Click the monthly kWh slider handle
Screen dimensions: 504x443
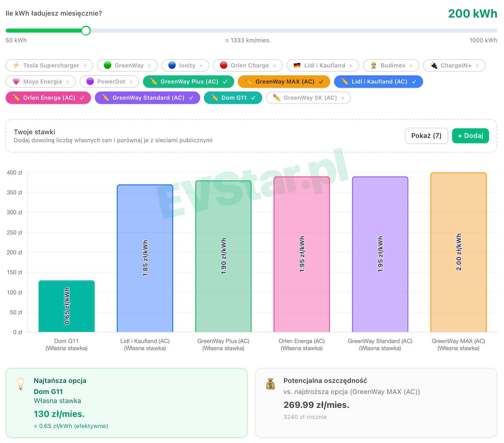coord(86,31)
